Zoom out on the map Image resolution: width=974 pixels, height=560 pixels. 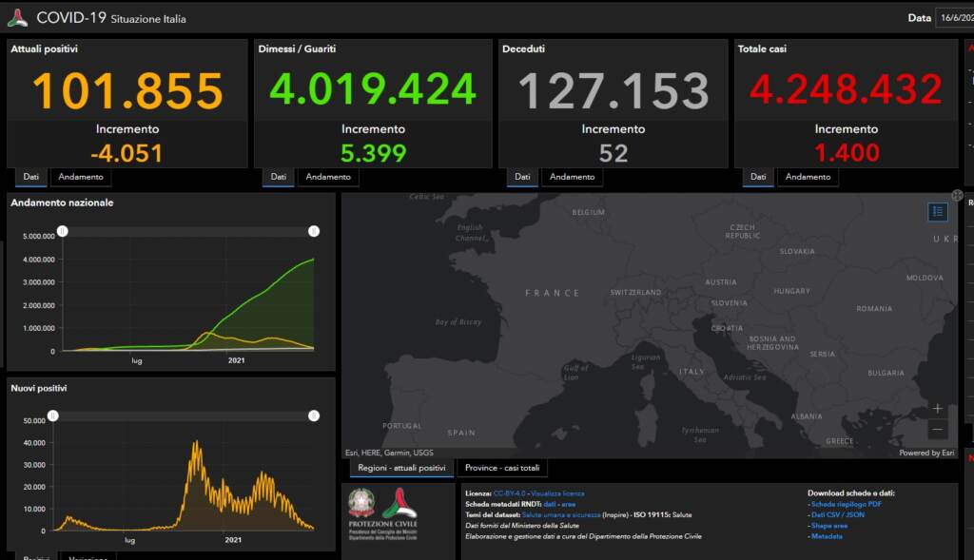coord(937,430)
